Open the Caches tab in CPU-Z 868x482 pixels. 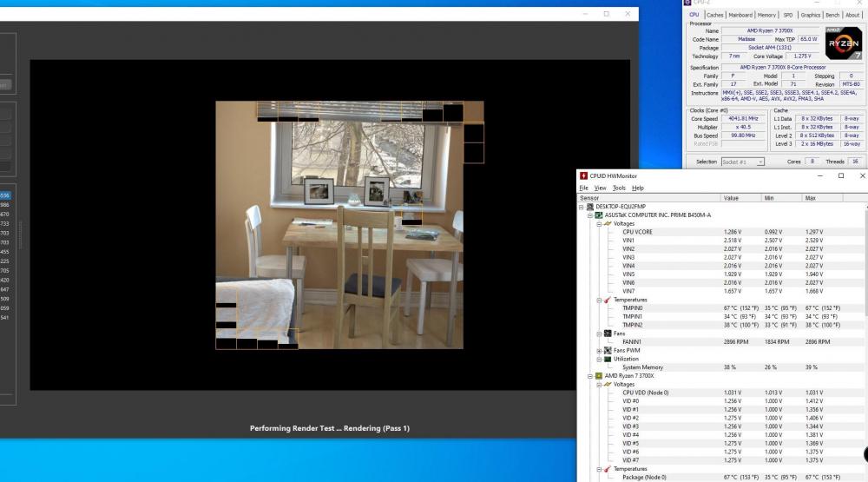point(715,15)
